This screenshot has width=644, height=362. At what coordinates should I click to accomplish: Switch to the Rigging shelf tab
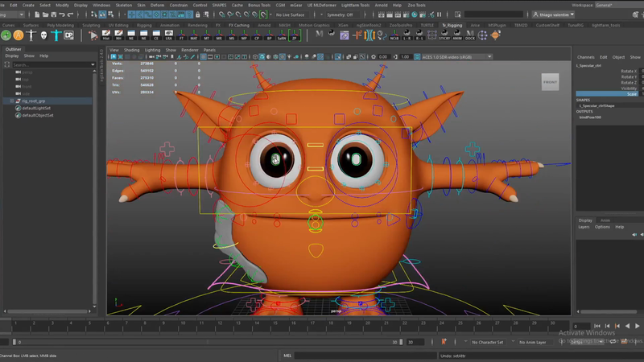tap(144, 25)
